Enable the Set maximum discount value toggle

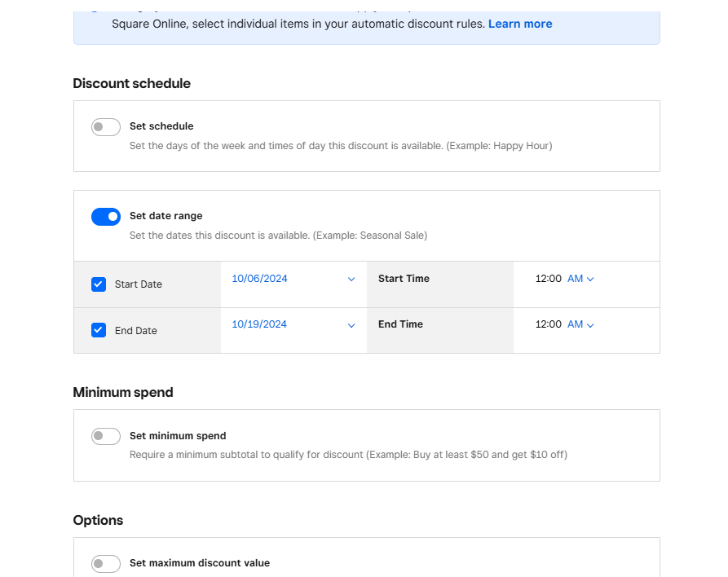(x=106, y=563)
